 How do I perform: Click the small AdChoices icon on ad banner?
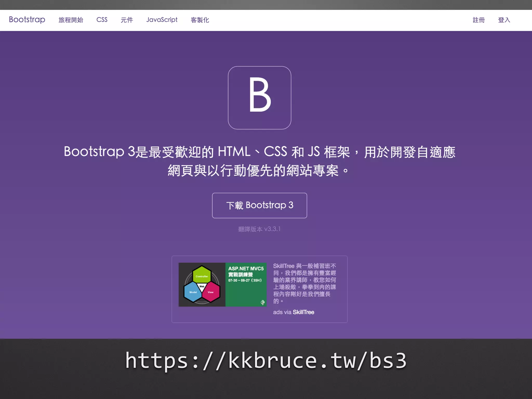(x=263, y=302)
